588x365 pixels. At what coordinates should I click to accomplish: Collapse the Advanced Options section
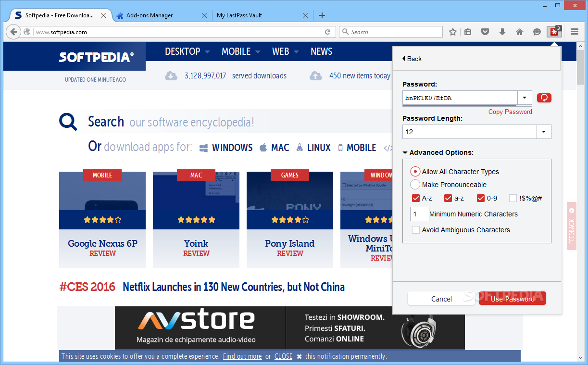[438, 152]
